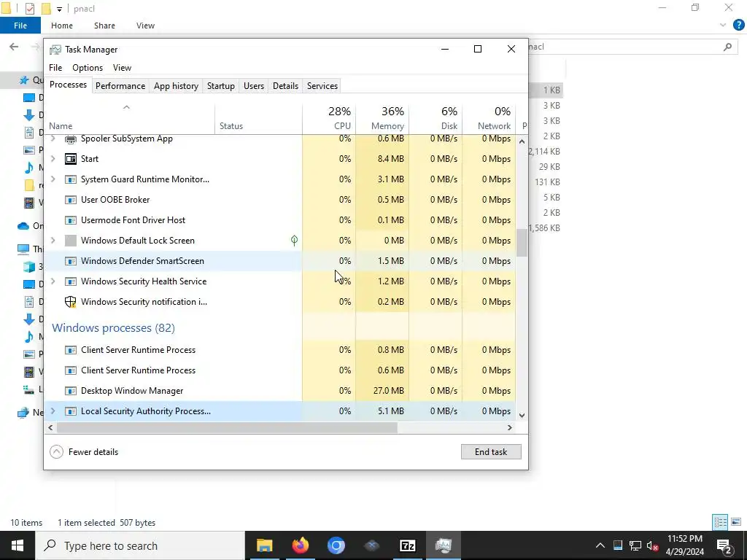Click the Start process icon
This screenshot has height=560, width=747.
71,159
